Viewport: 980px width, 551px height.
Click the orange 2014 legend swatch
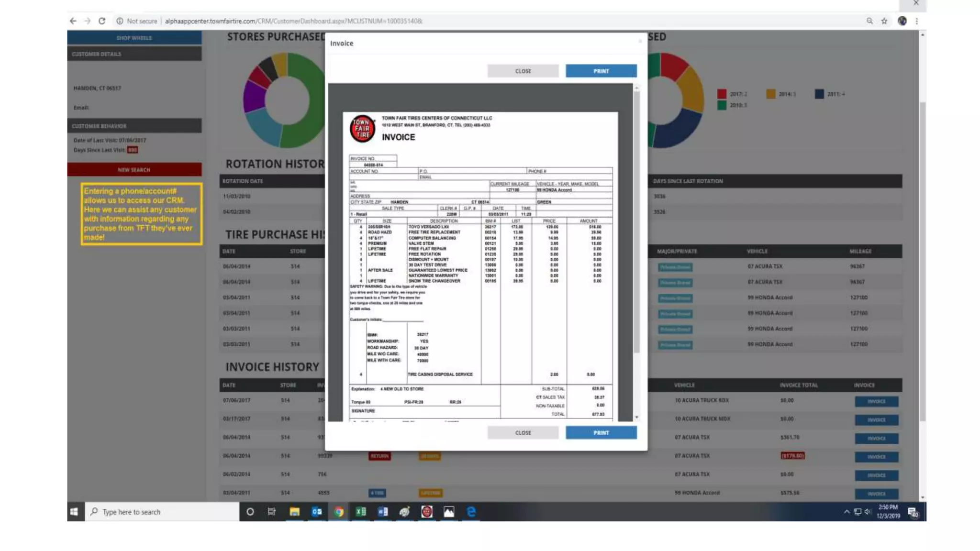(x=770, y=94)
